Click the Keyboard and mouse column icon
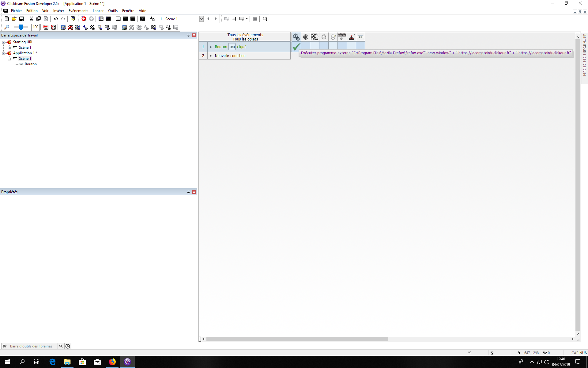 [x=342, y=37]
